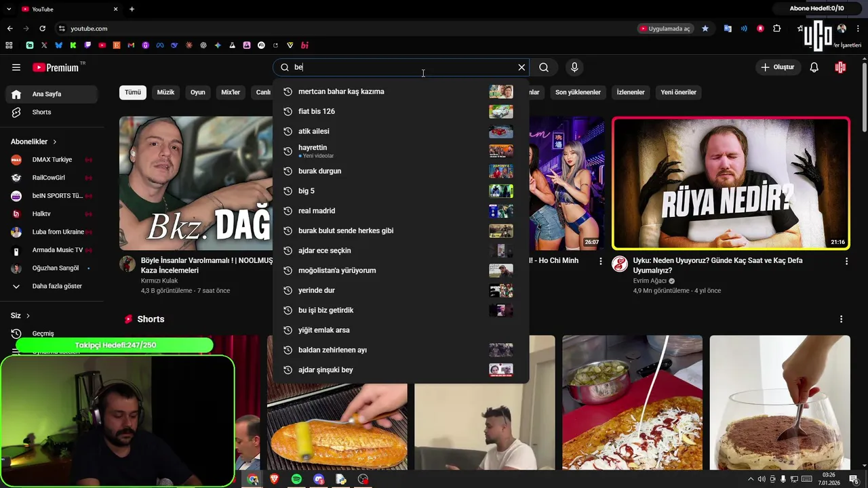Choose suggestion 'moğolistan'a yürüyorum'
Image resolution: width=868 pixels, height=488 pixels.
click(x=400, y=270)
